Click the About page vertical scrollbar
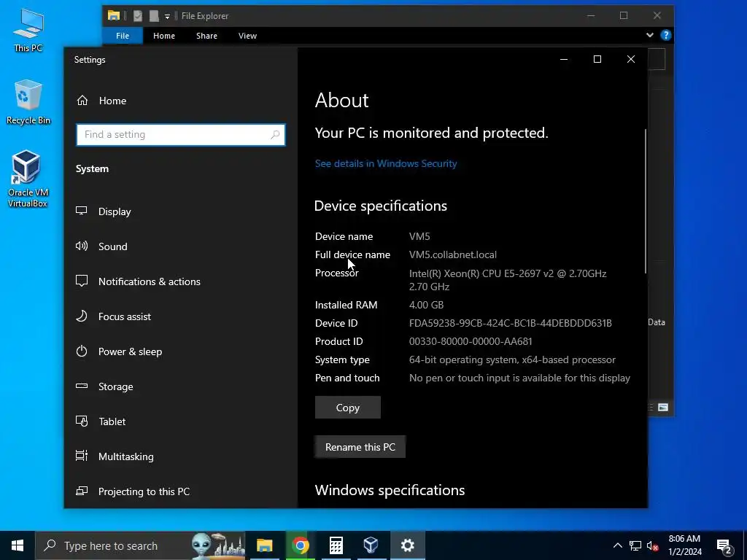Viewport: 747px width, 560px height. pos(646,201)
